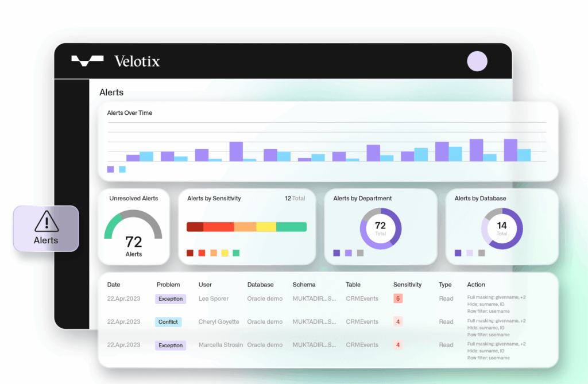588x384 pixels.
Task: Click the dark purple legend square in Alerts by Database
Action: (458, 253)
